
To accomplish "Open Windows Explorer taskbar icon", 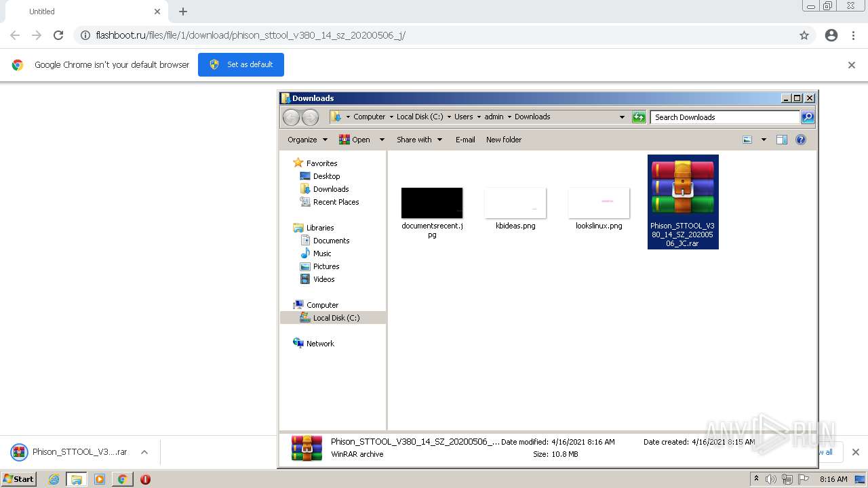I will tap(77, 479).
